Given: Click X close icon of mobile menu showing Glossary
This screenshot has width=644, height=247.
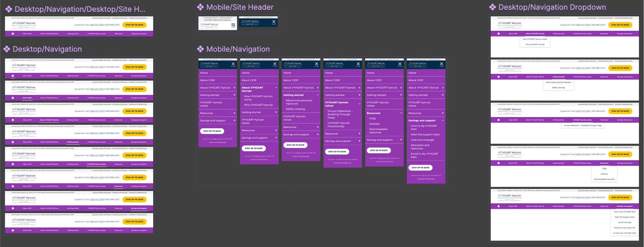Looking at the screenshot, I should click(400, 64).
